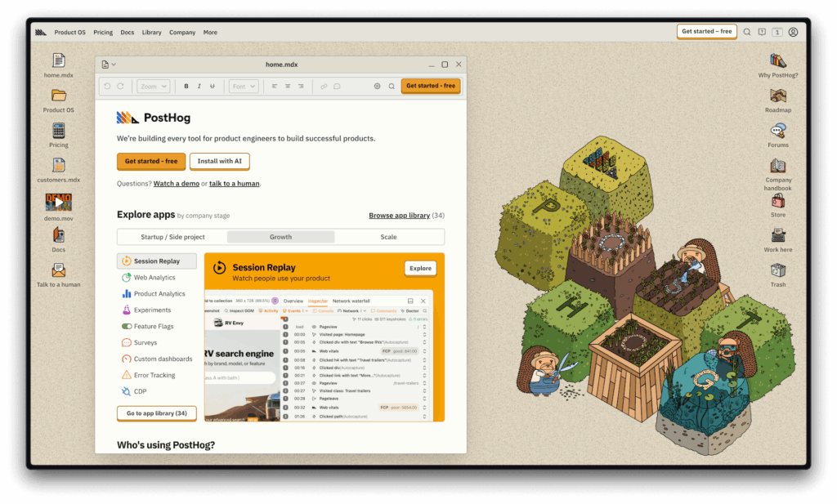The image size is (837, 504).
Task: Select Experiments in the apps list
Action: pos(157,310)
